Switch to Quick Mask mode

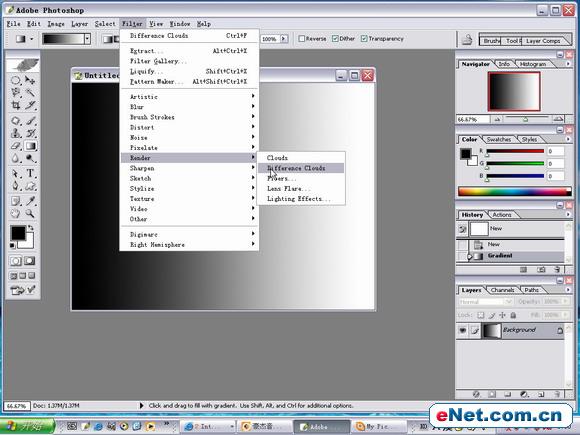30,261
